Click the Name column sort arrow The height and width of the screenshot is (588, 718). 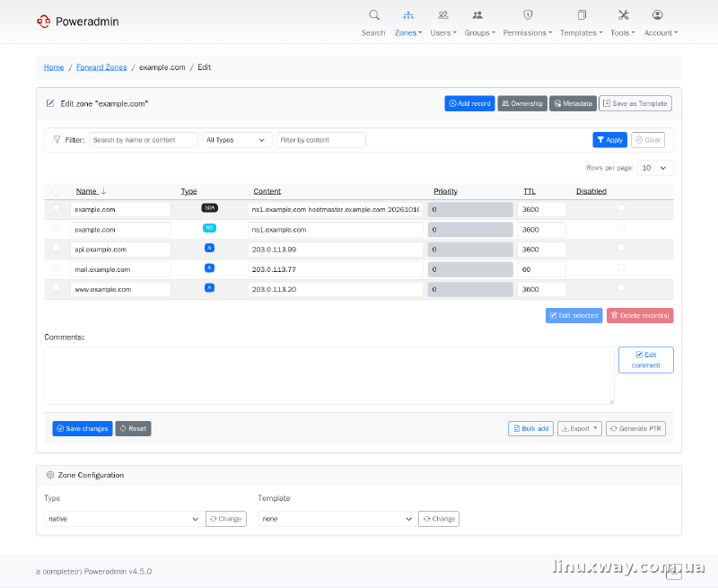pyautogui.click(x=103, y=191)
